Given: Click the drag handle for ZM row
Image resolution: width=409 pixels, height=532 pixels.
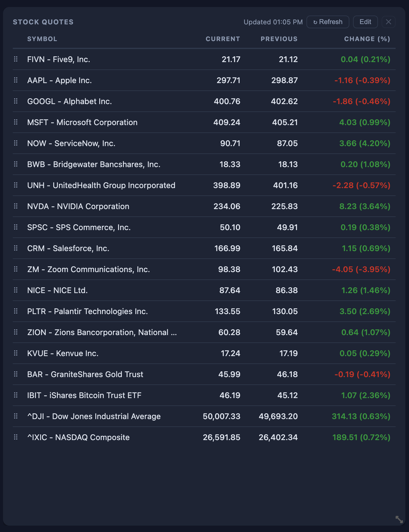Looking at the screenshot, I should click(16, 269).
